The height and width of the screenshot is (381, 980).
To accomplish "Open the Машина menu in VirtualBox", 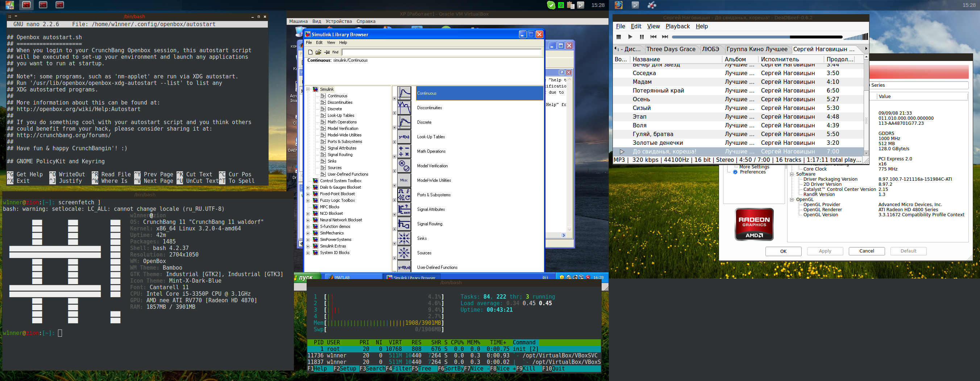I will pyautogui.click(x=298, y=21).
